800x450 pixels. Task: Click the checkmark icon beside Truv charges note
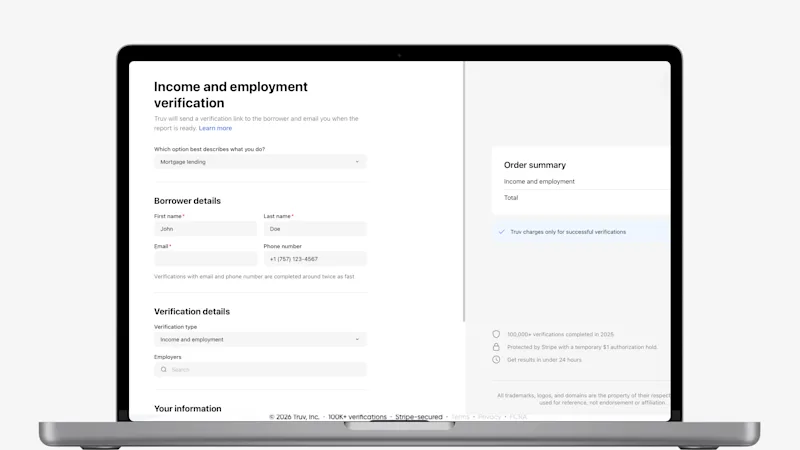(502, 232)
